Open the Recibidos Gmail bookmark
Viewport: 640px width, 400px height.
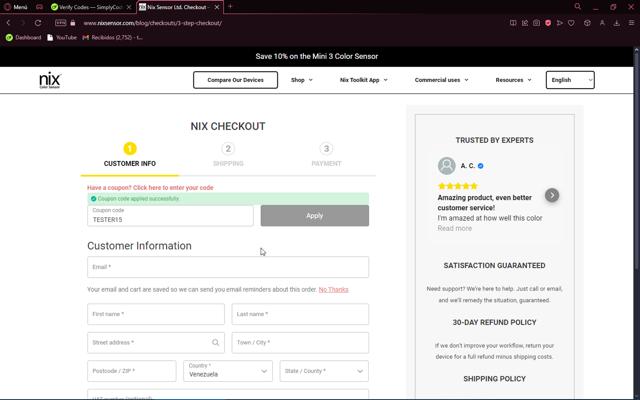(113, 38)
